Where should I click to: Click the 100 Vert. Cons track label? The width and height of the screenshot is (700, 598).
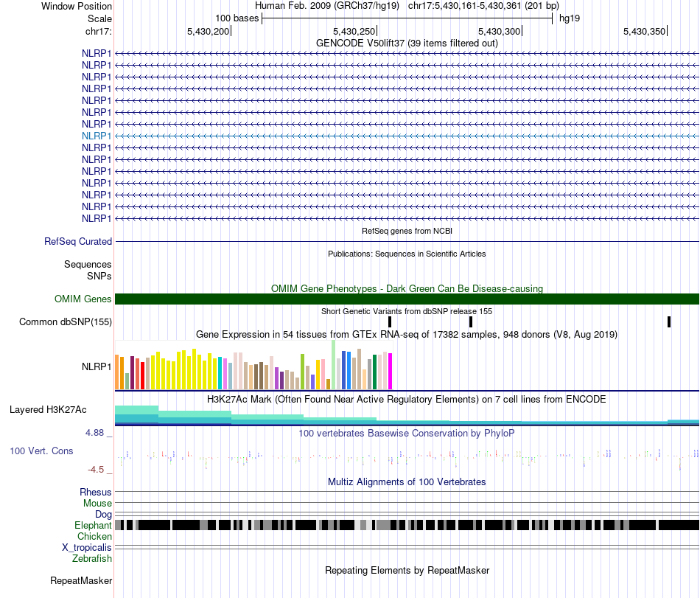pos(41,451)
